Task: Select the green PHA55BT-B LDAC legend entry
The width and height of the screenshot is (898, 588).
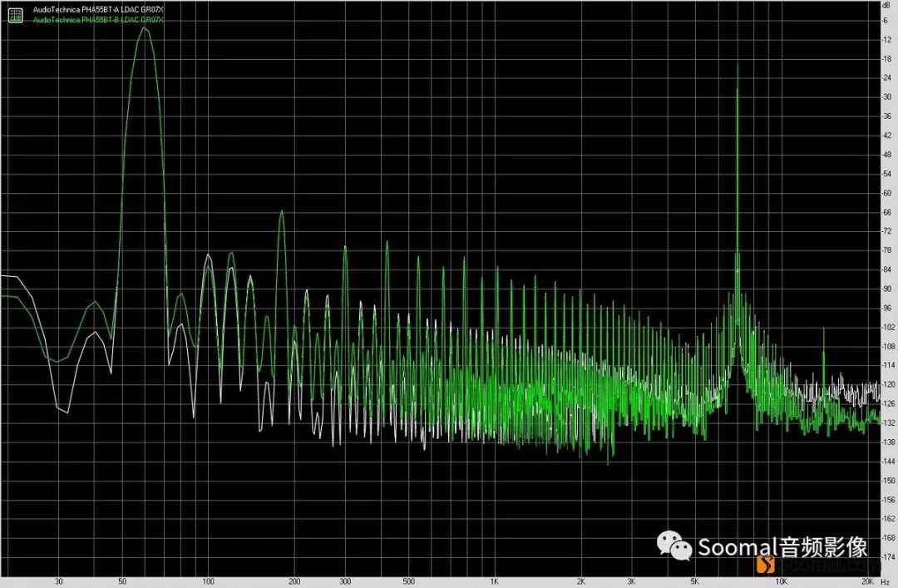Action: pyautogui.click(x=98, y=18)
